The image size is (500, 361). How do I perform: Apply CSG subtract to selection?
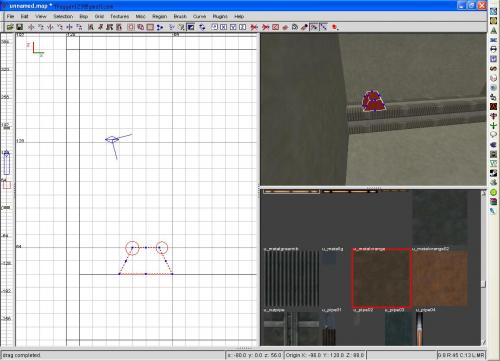pyautogui.click(x=131, y=27)
